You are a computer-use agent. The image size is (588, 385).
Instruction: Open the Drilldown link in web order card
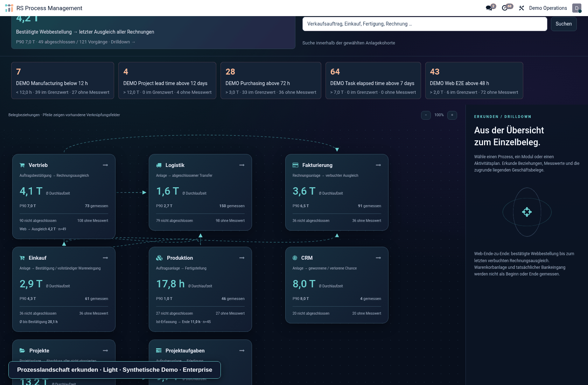tap(123, 42)
